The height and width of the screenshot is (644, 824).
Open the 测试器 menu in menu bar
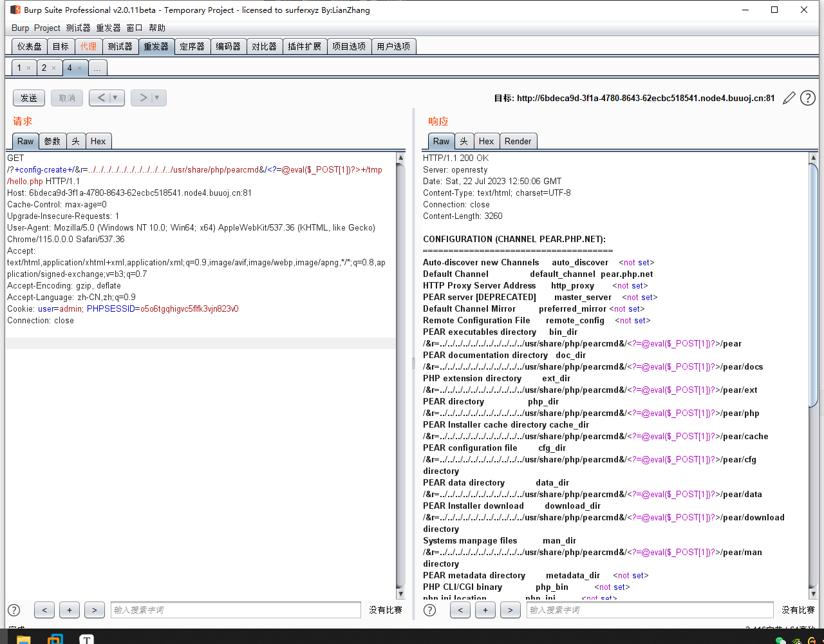tap(78, 28)
